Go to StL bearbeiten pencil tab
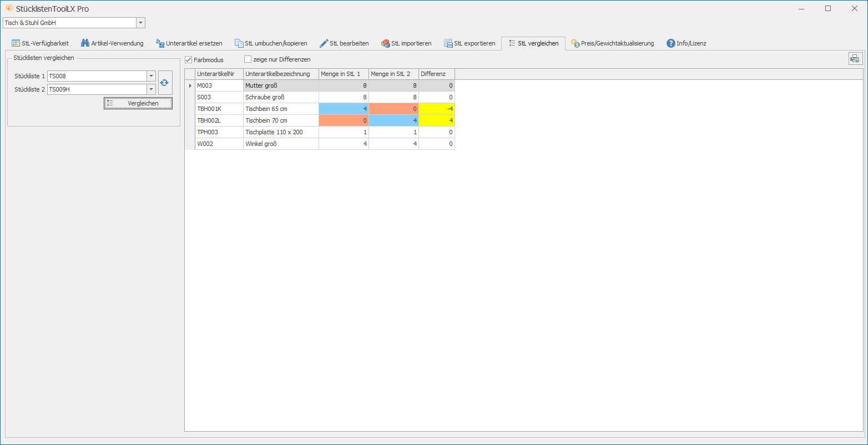 [x=344, y=43]
